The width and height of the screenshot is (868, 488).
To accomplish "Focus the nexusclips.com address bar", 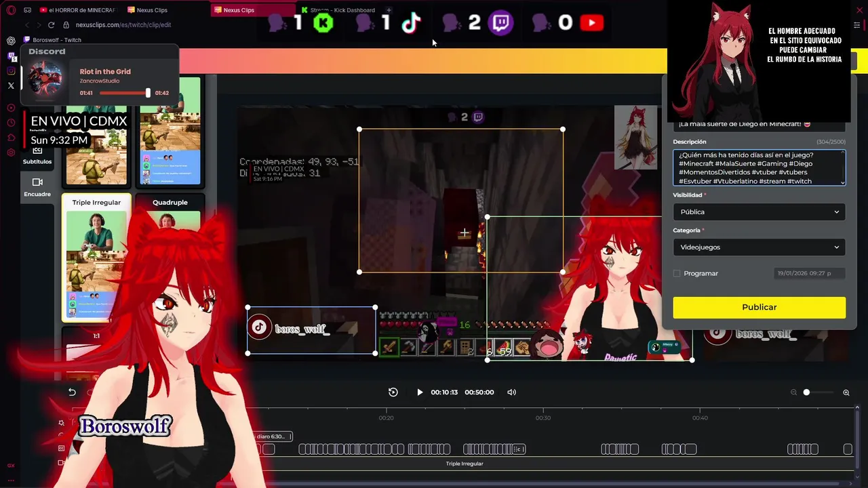I will [123, 25].
